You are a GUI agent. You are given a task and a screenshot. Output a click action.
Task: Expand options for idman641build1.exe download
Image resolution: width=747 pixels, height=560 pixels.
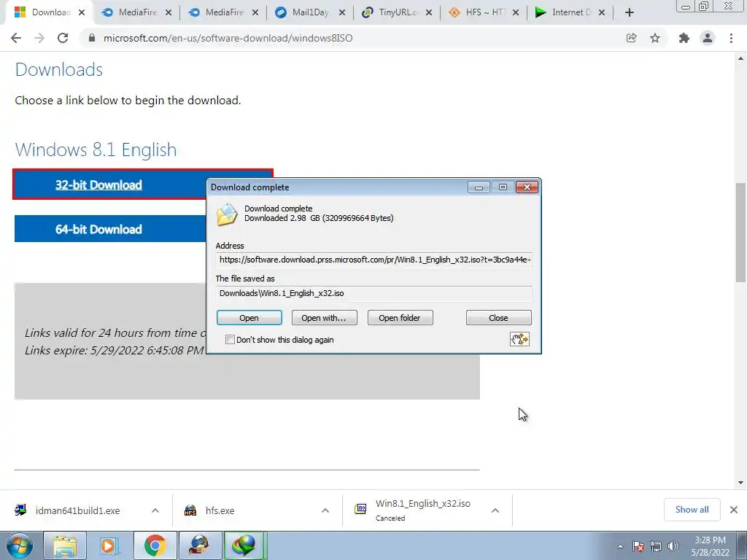point(155,510)
